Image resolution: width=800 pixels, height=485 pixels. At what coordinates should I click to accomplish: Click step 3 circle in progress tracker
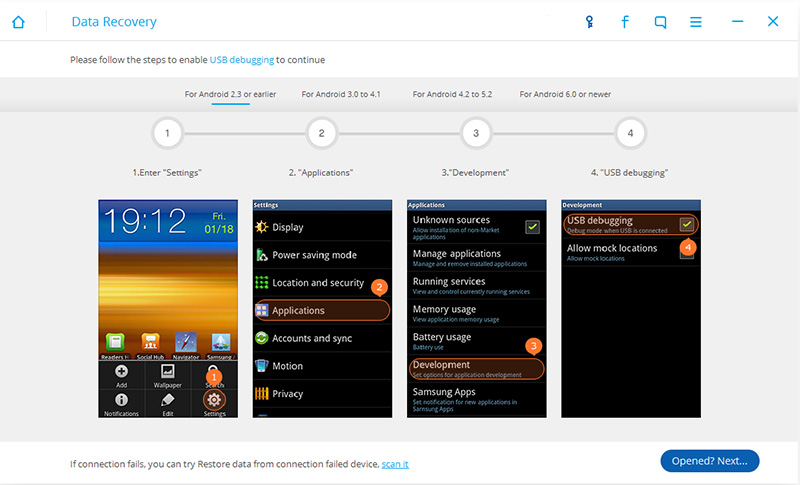click(476, 133)
